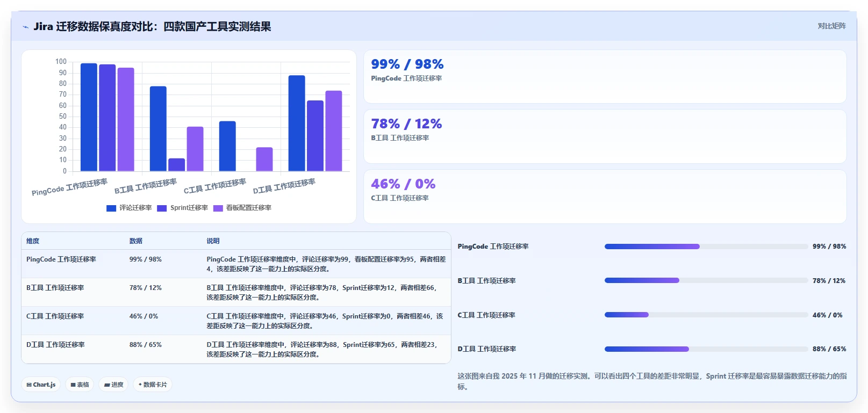Toggle 看板配置迁移率 legend swatch
The image size is (868, 413).
(x=218, y=208)
